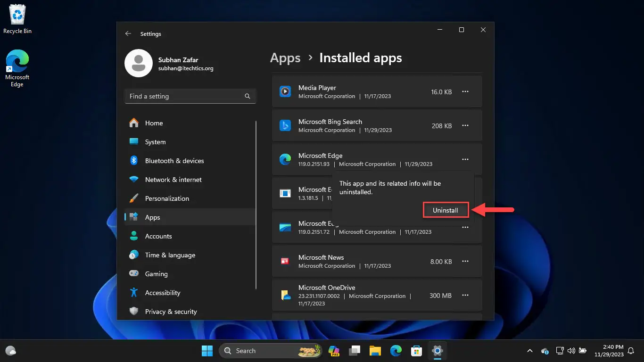The width and height of the screenshot is (644, 362).
Task: Click the Subhan Zafar profile picture
Action: pyautogui.click(x=138, y=63)
